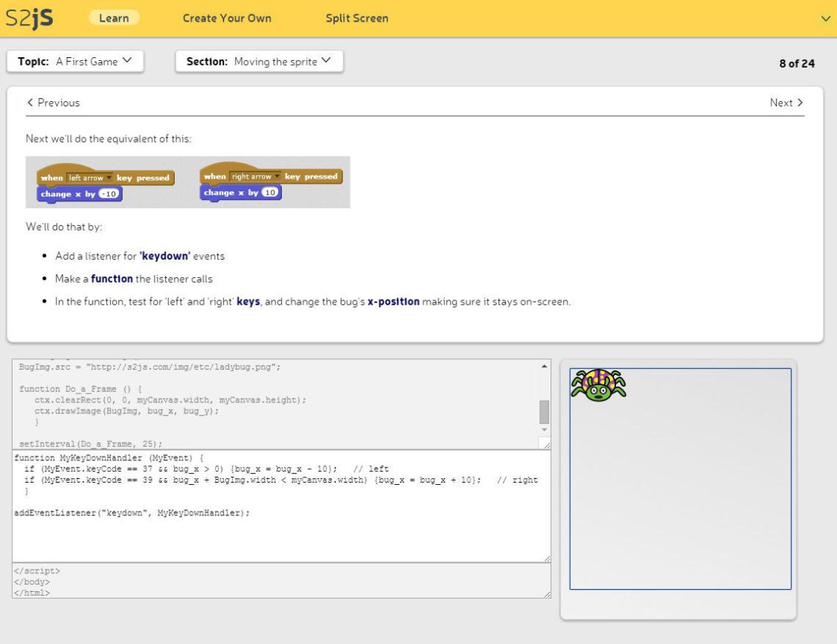Viewport: 837px width, 644px height.
Task: Go to the Next lesson page
Action: [786, 103]
